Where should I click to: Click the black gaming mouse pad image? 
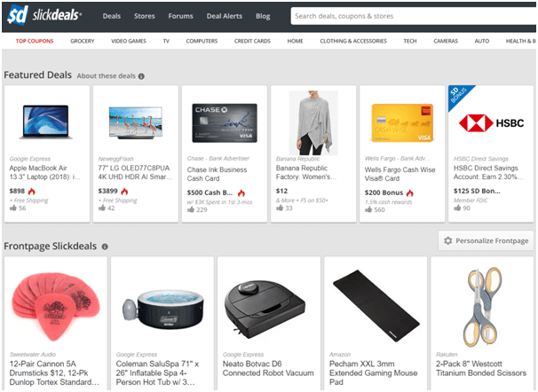(376, 306)
